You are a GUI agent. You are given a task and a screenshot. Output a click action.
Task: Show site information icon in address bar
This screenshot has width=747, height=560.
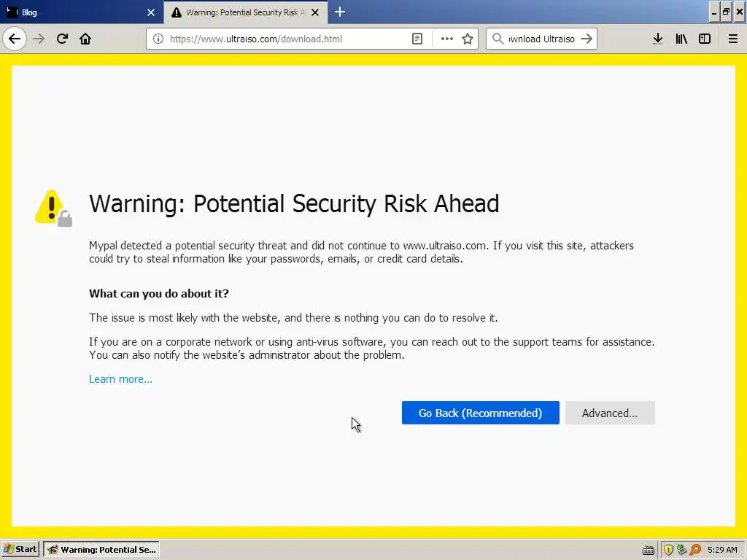[x=158, y=39]
